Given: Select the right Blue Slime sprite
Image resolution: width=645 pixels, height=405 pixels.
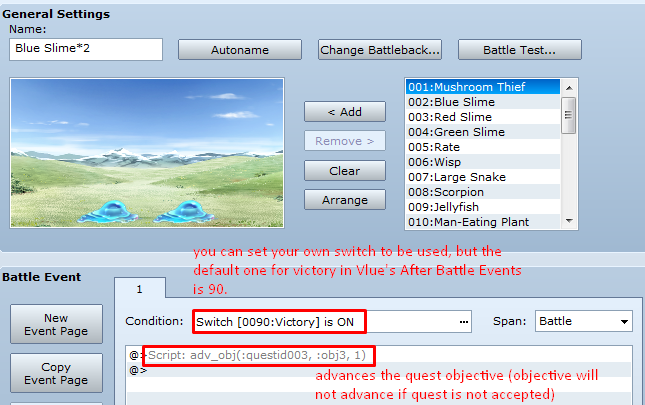Looking at the screenshot, I should coord(185,211).
